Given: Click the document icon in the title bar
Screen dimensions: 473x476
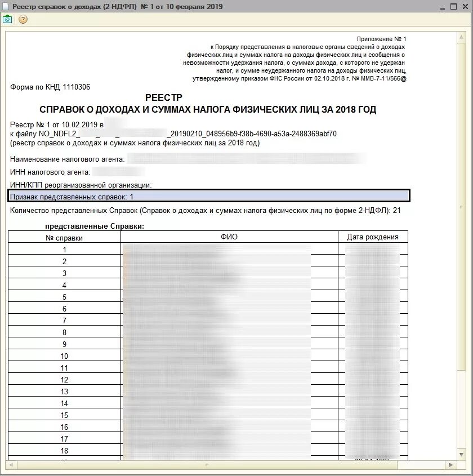Looking at the screenshot, I should [6, 6].
